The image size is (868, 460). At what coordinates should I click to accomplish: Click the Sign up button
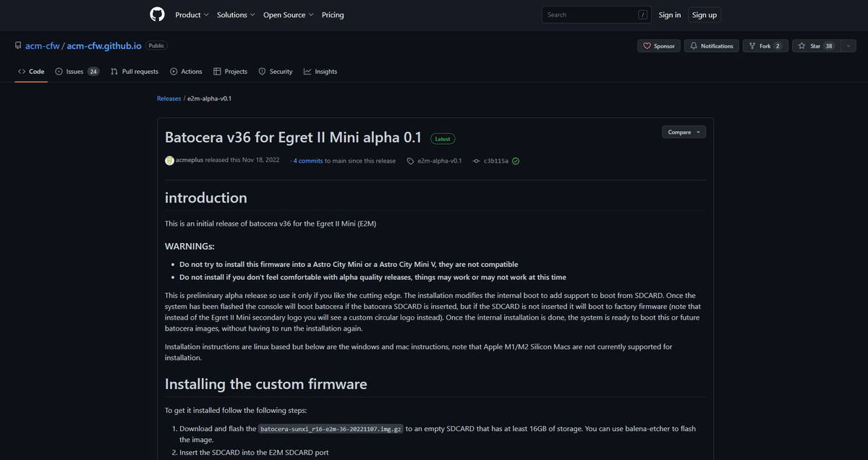pos(704,14)
